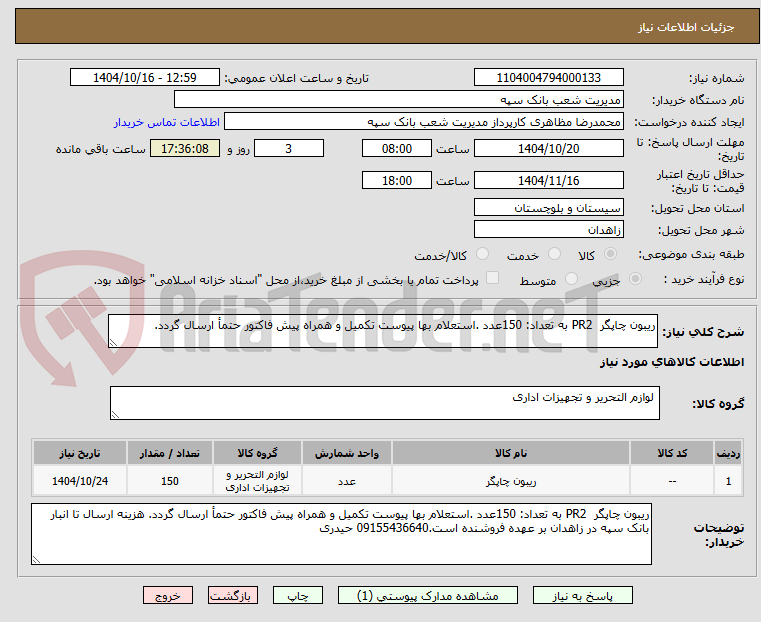This screenshot has width=761, height=622.
Task: Click the تاریخ نیاز column header
Action: [x=80, y=453]
